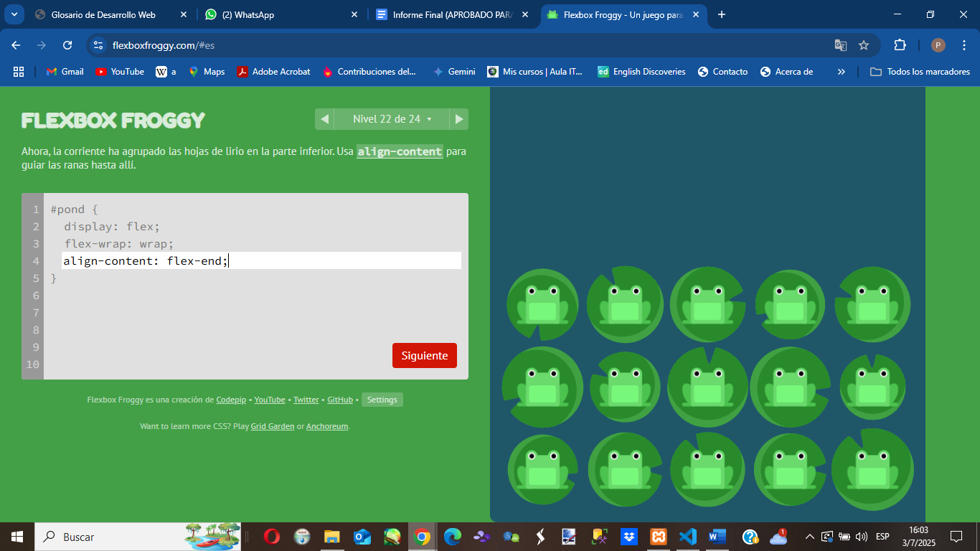The height and width of the screenshot is (551, 980).
Task: Open Visual Studio Code from the taskbar
Action: tap(688, 537)
